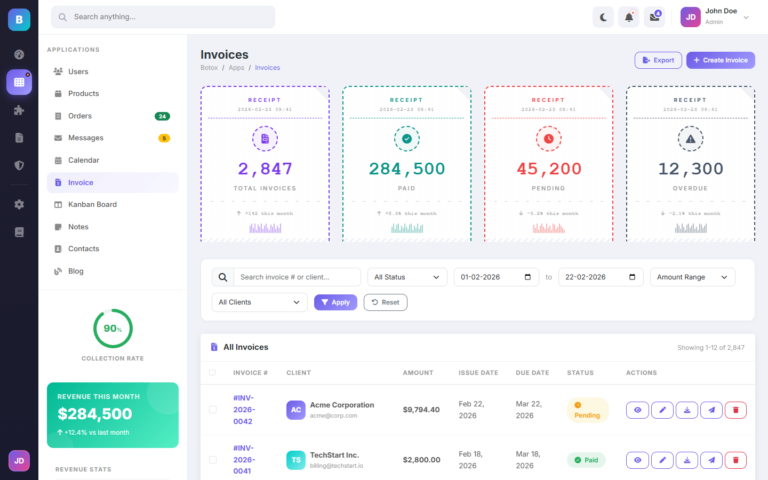Delete the TechStart Inc. invoice
Viewport: 768px width, 480px height.
(x=735, y=460)
